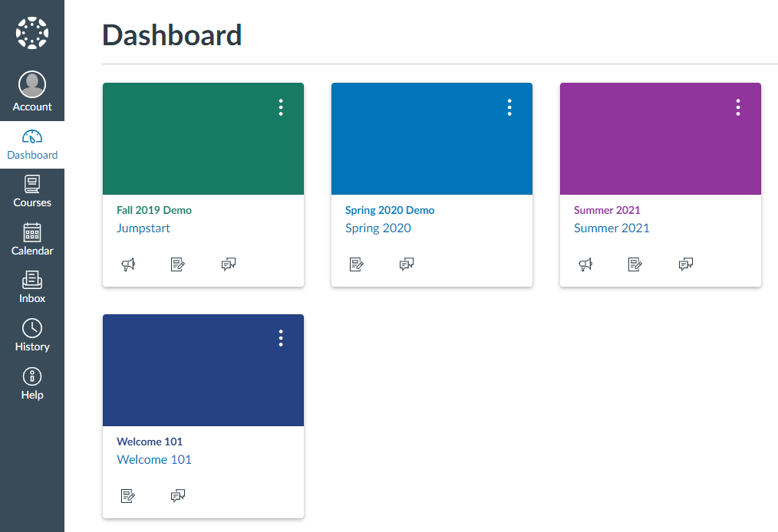Viewport: 778px width, 532px height.
Task: Open discussions icon on Summer 2021 card
Action: click(x=686, y=264)
